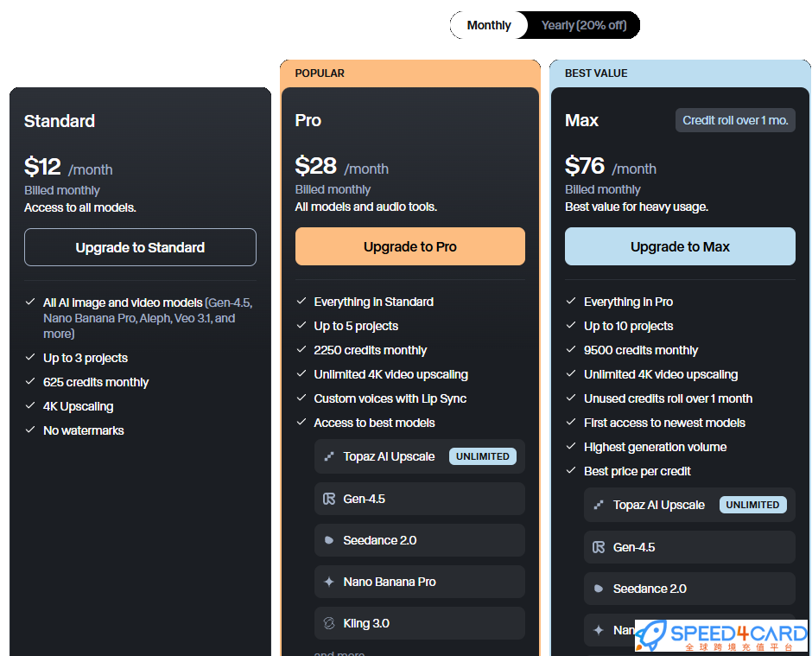Upgrade to Standard plan

[140, 247]
